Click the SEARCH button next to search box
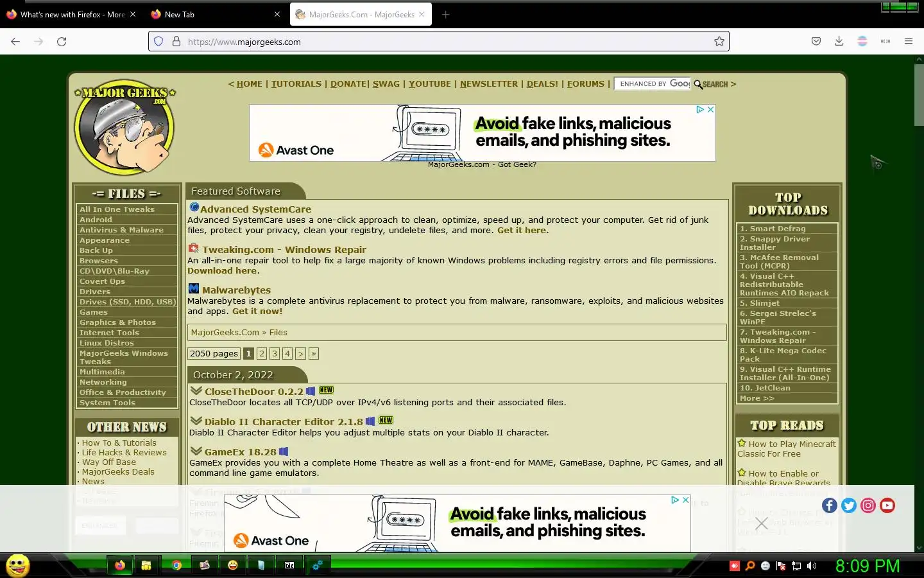924x578 pixels. (711, 84)
